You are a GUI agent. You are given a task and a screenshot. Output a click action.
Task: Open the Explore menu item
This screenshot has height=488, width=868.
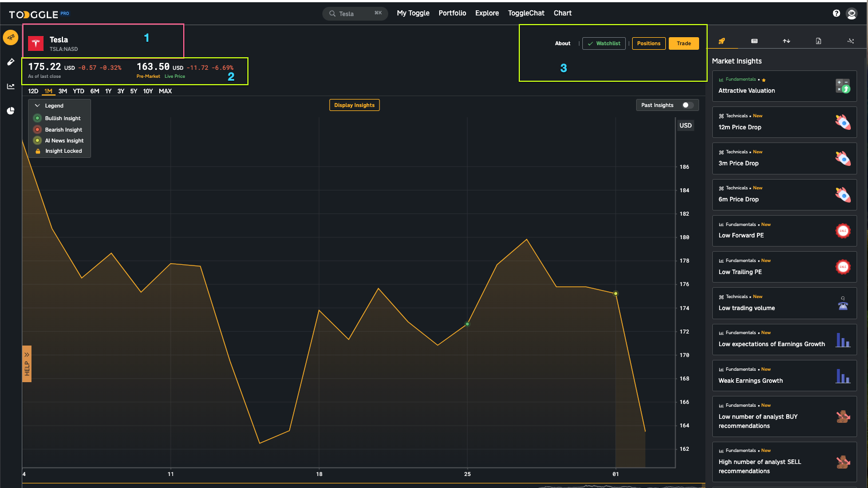pos(487,13)
